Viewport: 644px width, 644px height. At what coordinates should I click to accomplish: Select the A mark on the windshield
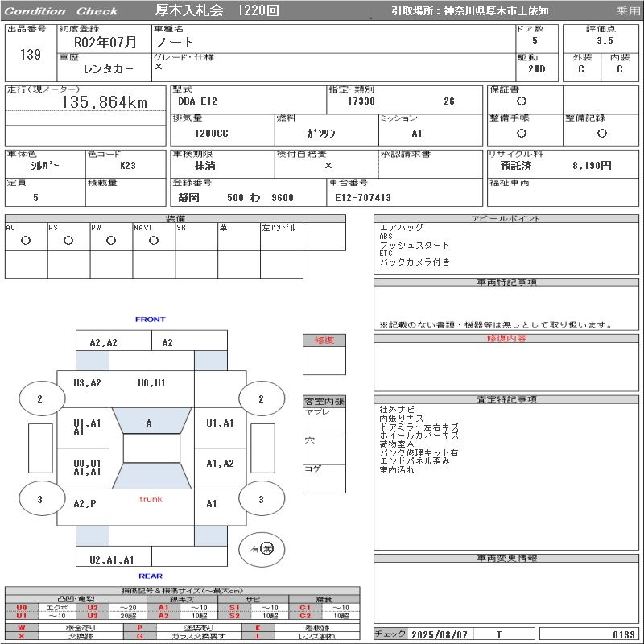[x=149, y=423]
